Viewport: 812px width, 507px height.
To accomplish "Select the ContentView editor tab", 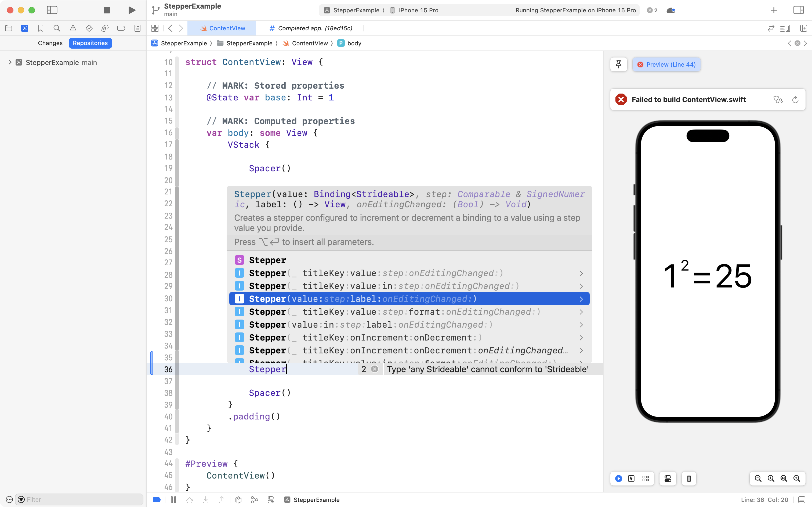I will (x=222, y=28).
